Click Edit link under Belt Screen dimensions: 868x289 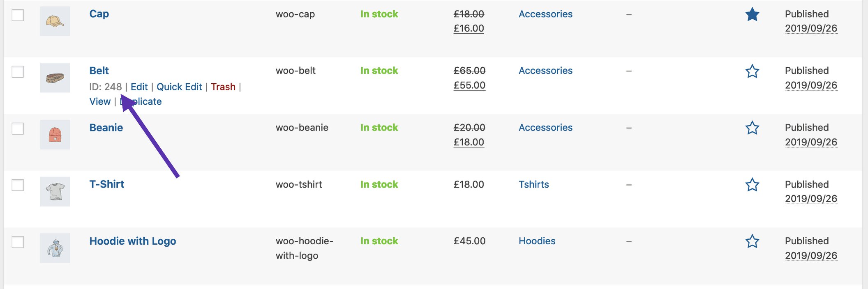point(139,87)
